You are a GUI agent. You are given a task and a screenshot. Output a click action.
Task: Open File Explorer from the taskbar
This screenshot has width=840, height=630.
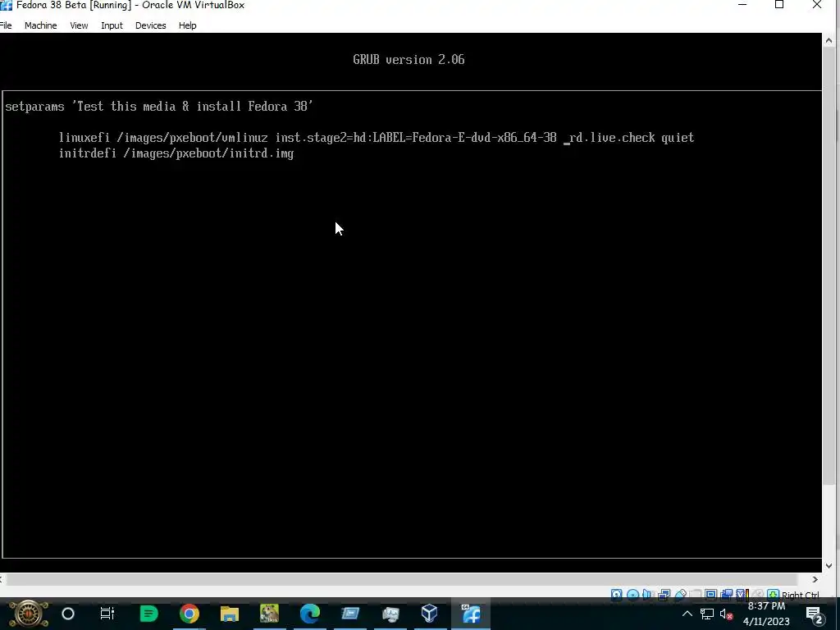pos(230,614)
